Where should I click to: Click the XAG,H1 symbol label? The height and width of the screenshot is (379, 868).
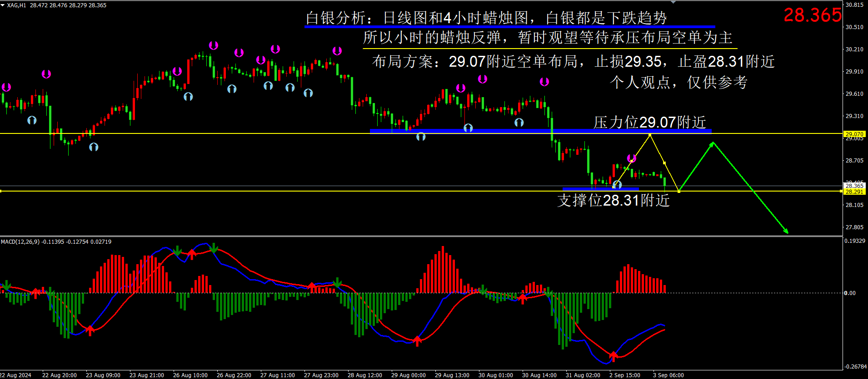tap(17, 5)
